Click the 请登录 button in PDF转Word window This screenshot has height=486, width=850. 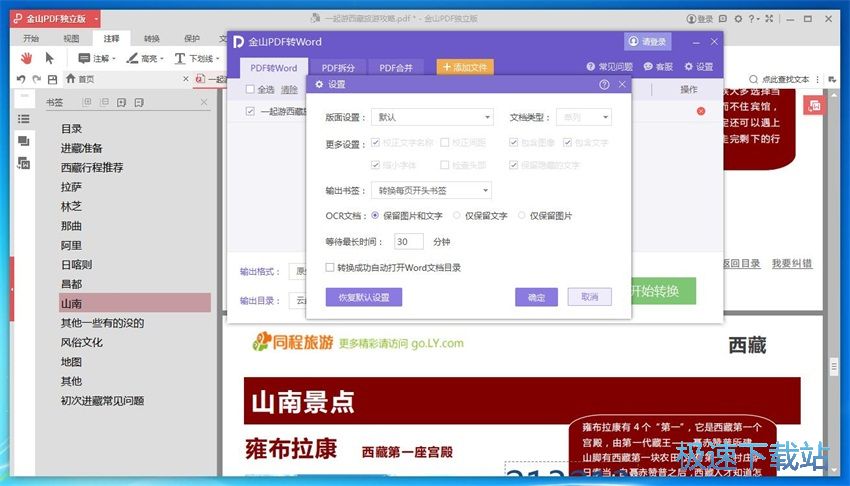tap(648, 42)
